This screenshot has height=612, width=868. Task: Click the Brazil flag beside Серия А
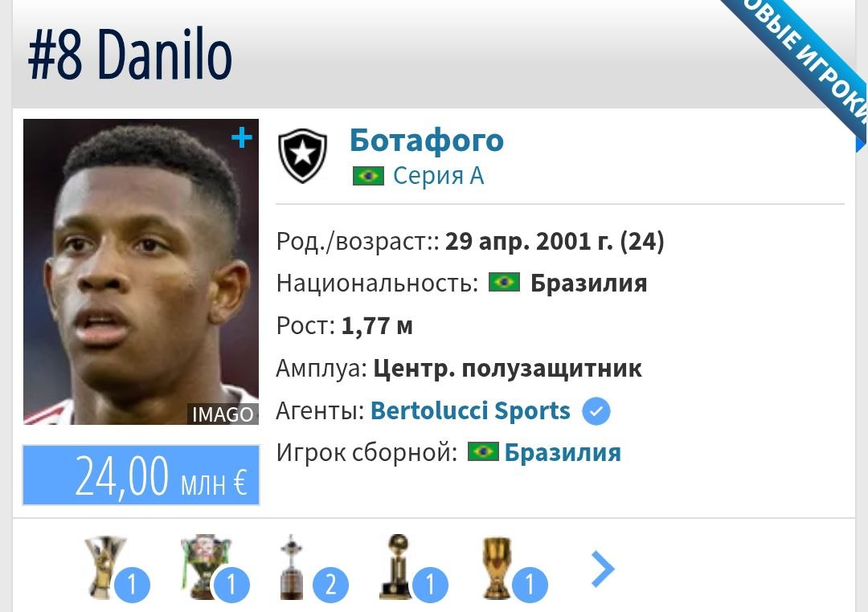[368, 176]
